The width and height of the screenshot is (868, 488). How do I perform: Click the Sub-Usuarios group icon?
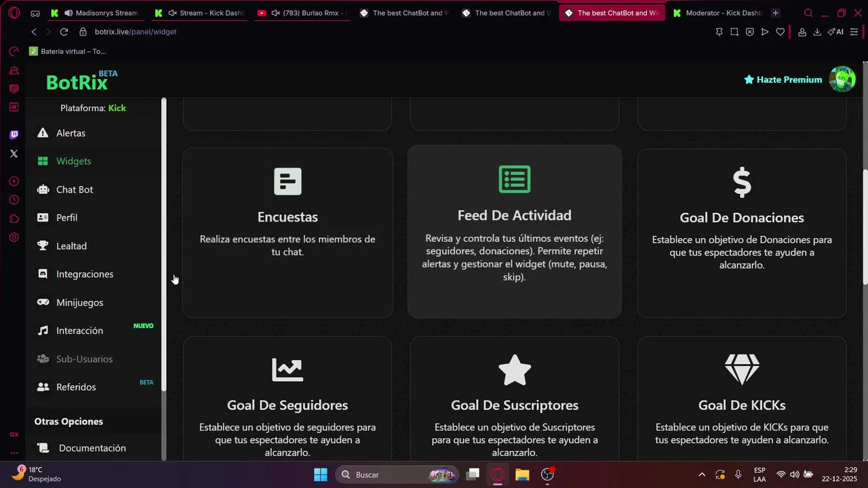point(43,359)
